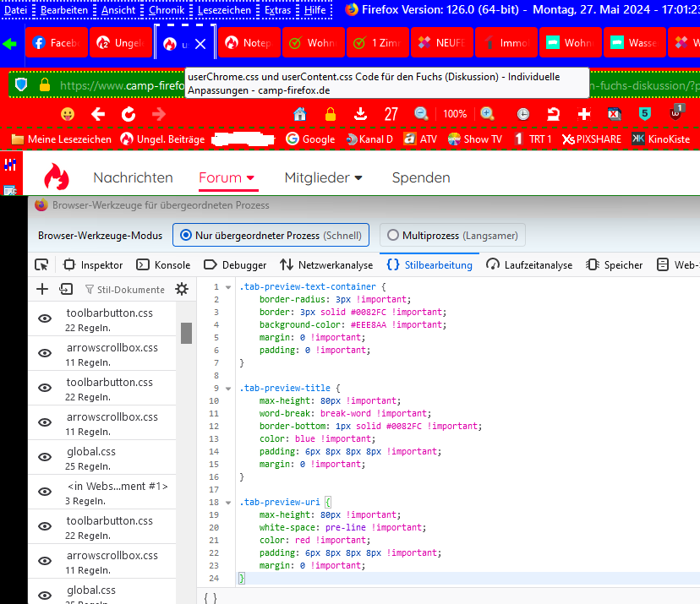Open the Google bookmark

310,139
